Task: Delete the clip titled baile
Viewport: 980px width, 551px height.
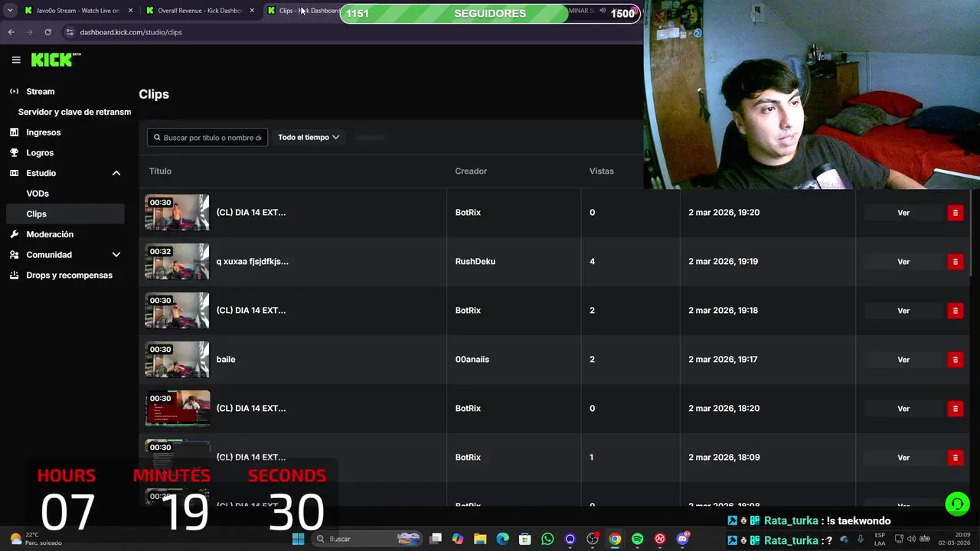Action: [955, 360]
